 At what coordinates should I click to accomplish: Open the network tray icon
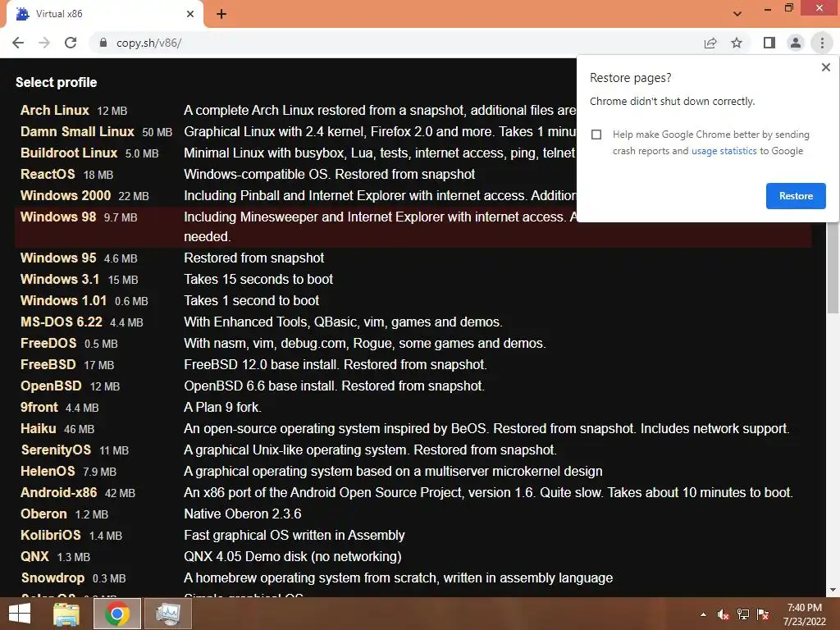pyautogui.click(x=743, y=614)
